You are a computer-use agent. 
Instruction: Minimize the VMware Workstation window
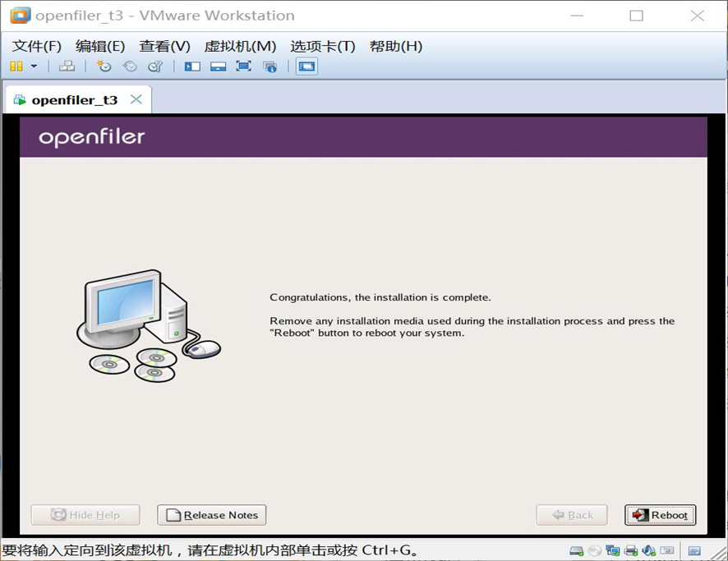[577, 16]
